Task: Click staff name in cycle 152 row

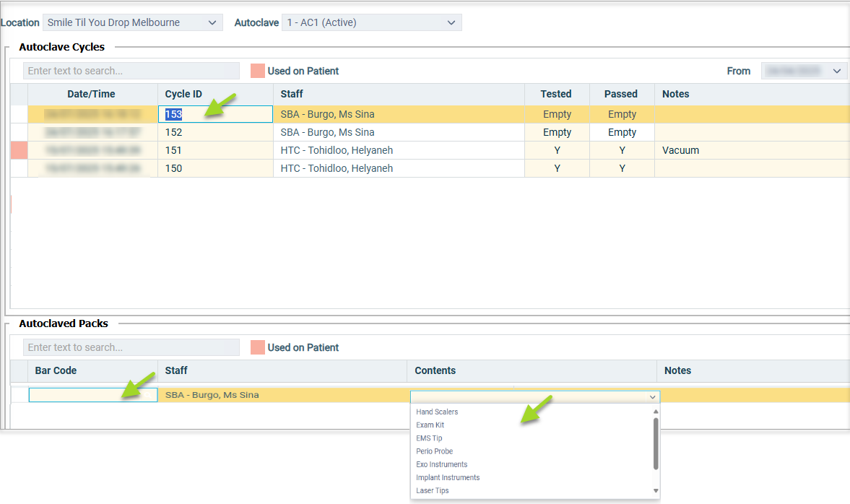Action: click(x=327, y=132)
